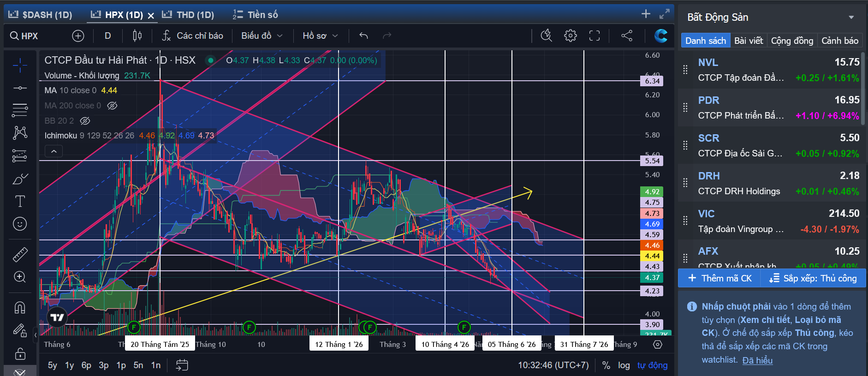The width and height of the screenshot is (868, 376).
Task: Toggle log scale on the chart
Action: click(624, 365)
